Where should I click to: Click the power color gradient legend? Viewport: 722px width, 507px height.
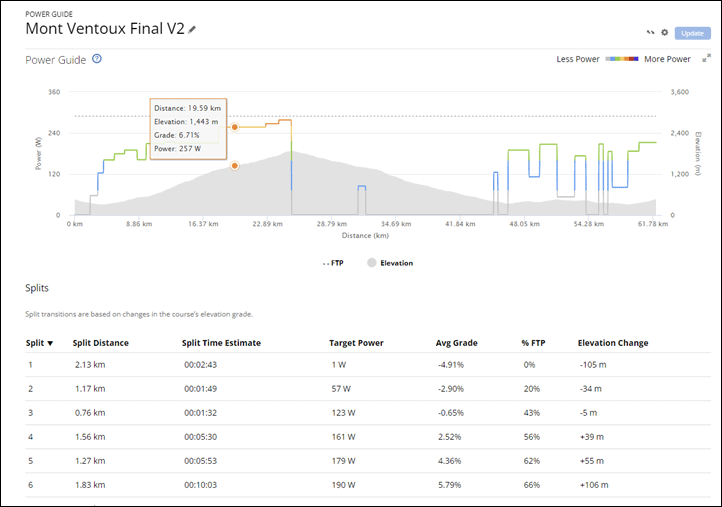pos(622,59)
